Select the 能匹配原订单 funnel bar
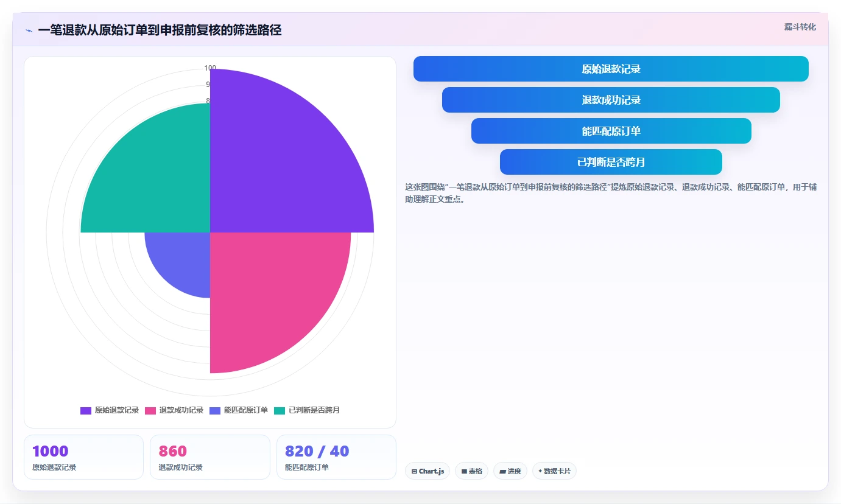The image size is (841, 504). (x=611, y=131)
